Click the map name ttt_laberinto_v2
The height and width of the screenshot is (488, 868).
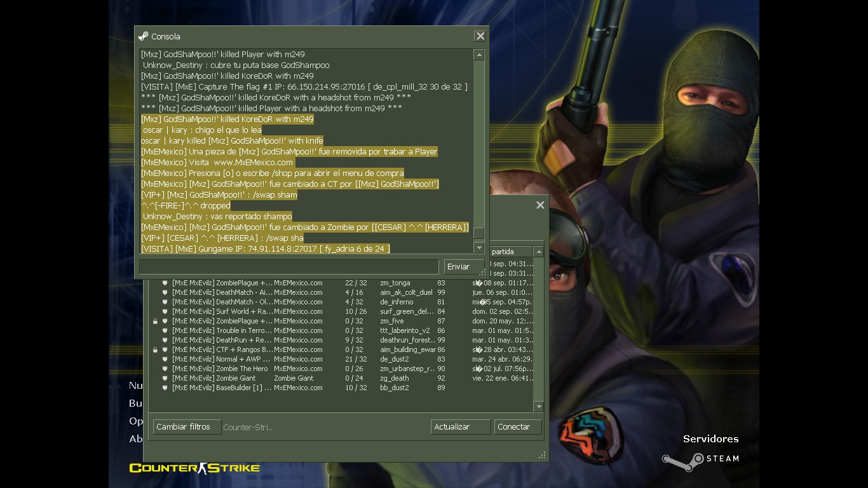click(x=405, y=330)
